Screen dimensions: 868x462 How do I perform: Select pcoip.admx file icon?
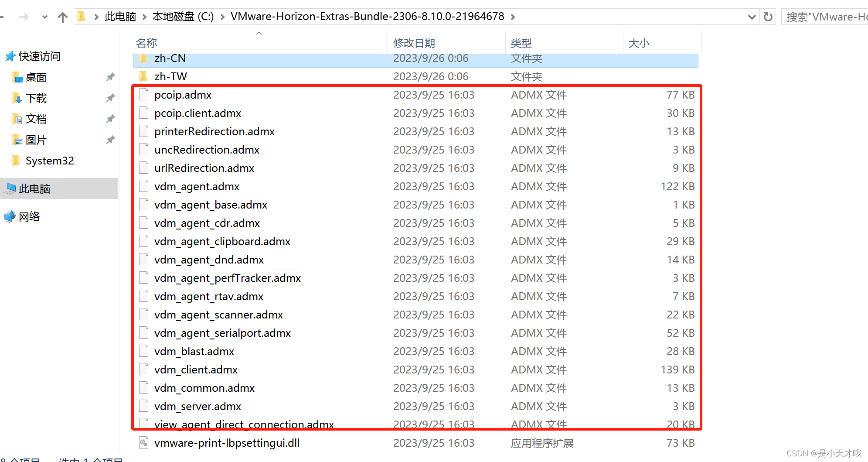coord(143,95)
